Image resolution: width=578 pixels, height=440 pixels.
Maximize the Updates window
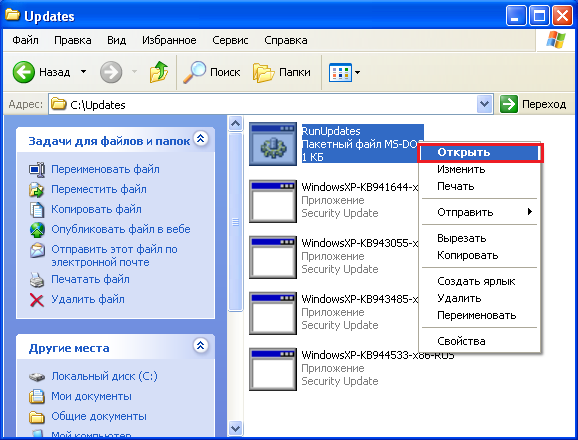pos(539,16)
